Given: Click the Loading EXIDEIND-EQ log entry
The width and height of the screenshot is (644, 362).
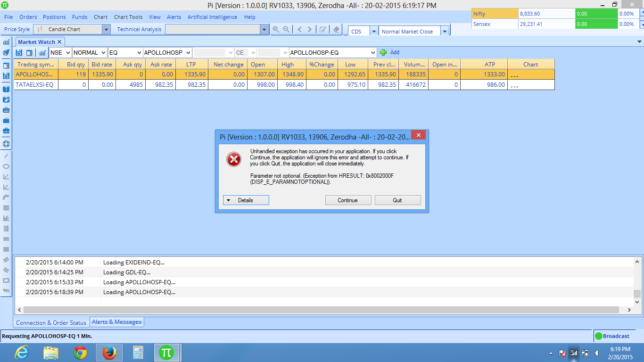Looking at the screenshot, I should pyautogui.click(x=134, y=263).
